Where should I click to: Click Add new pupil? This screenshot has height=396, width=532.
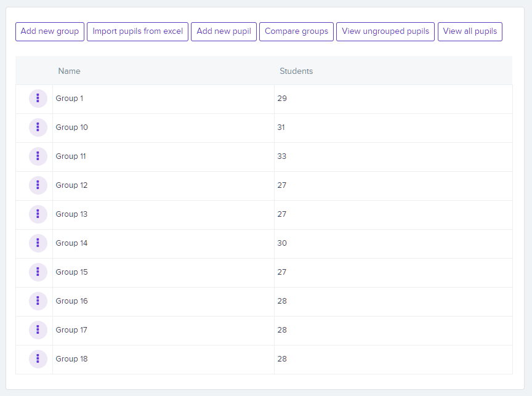point(224,31)
